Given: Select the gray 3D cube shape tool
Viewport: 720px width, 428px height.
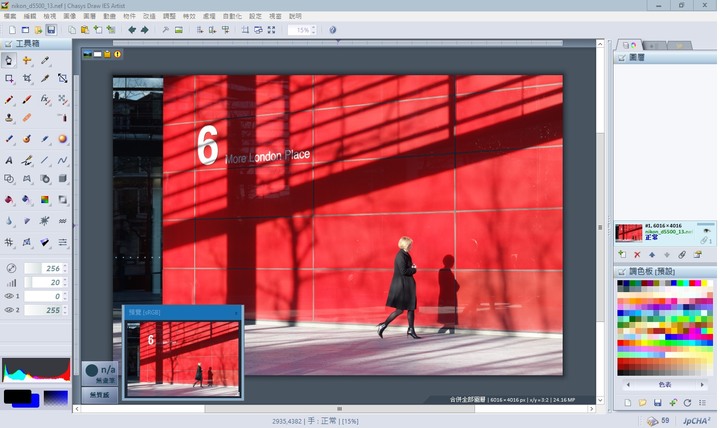Looking at the screenshot, I should [62, 178].
